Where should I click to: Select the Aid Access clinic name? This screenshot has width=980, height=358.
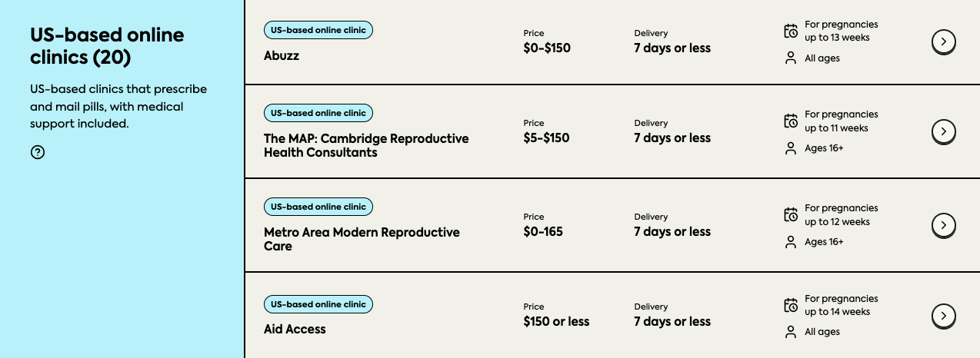(x=295, y=330)
